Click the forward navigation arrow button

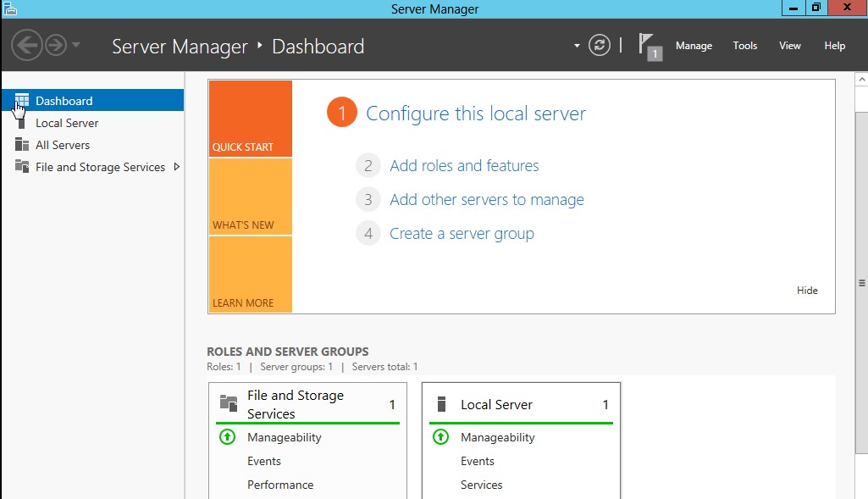click(56, 45)
